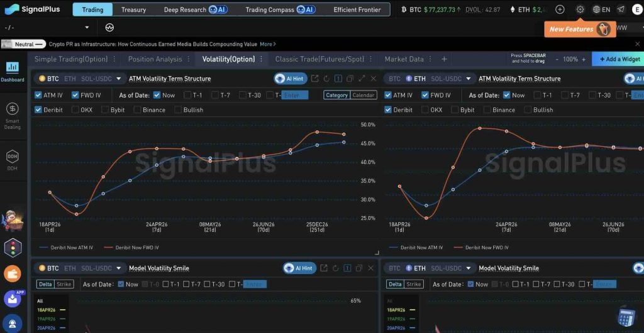Click AI Hint on BTC Model Volatility Smile

click(299, 268)
